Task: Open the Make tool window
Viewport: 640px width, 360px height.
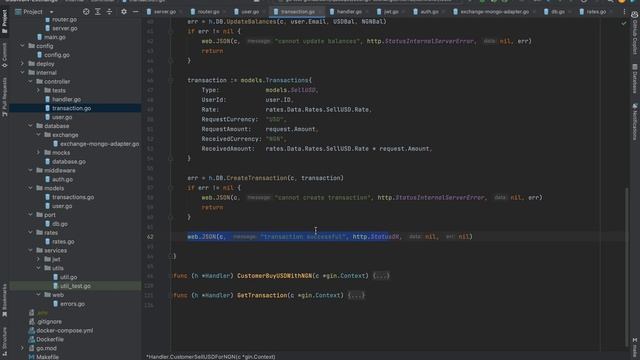Action: pyautogui.click(x=635, y=347)
